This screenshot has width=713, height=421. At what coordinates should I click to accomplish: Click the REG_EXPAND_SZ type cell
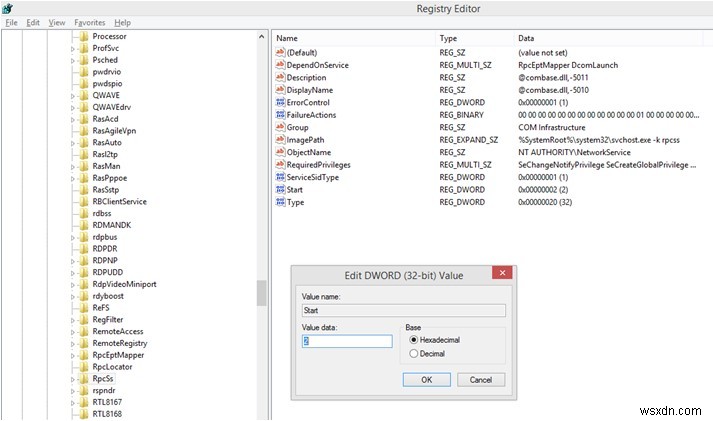468,140
